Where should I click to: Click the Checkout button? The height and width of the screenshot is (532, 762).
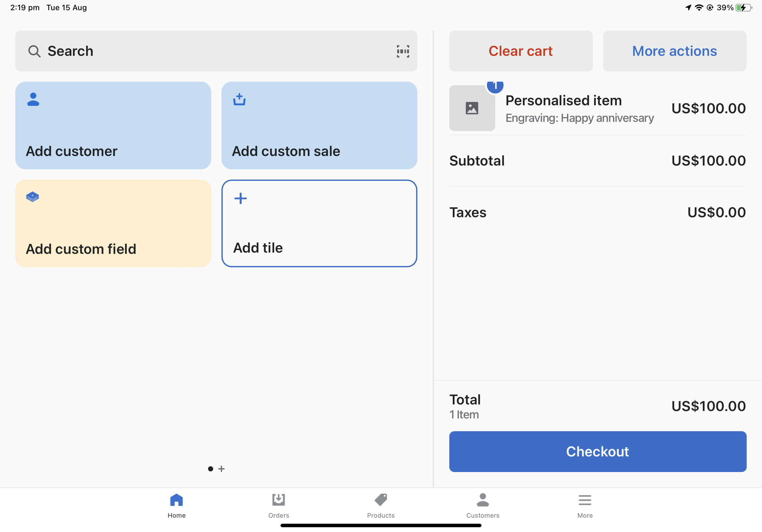[x=598, y=452]
